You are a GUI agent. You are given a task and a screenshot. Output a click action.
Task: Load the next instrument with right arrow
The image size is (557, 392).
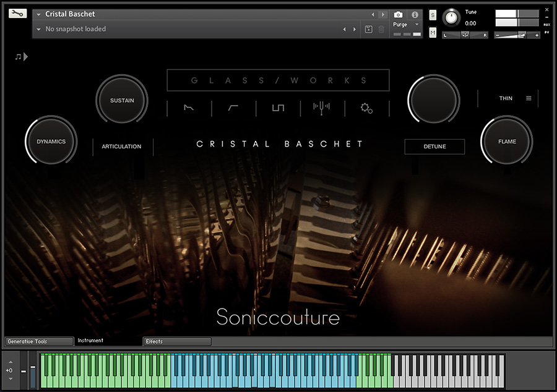383,15
